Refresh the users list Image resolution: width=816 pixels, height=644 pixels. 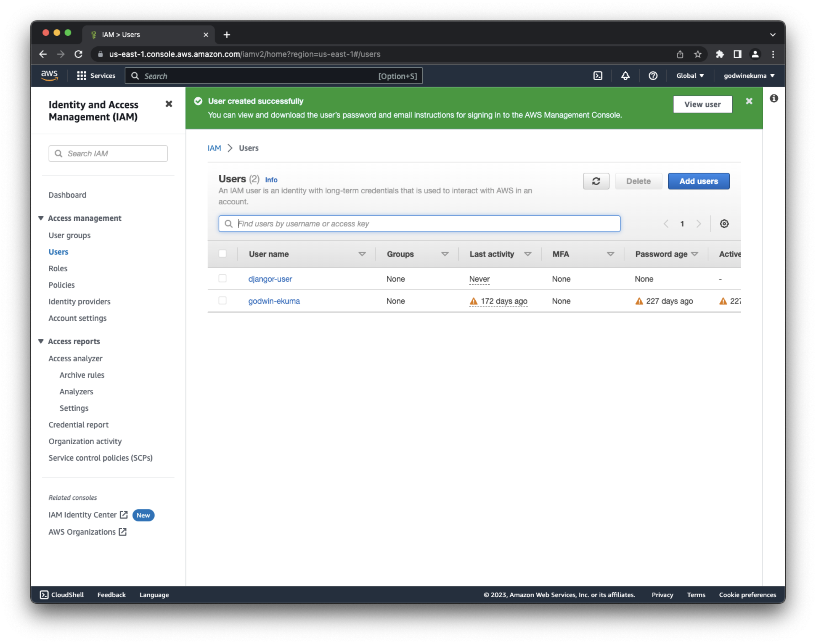point(596,181)
